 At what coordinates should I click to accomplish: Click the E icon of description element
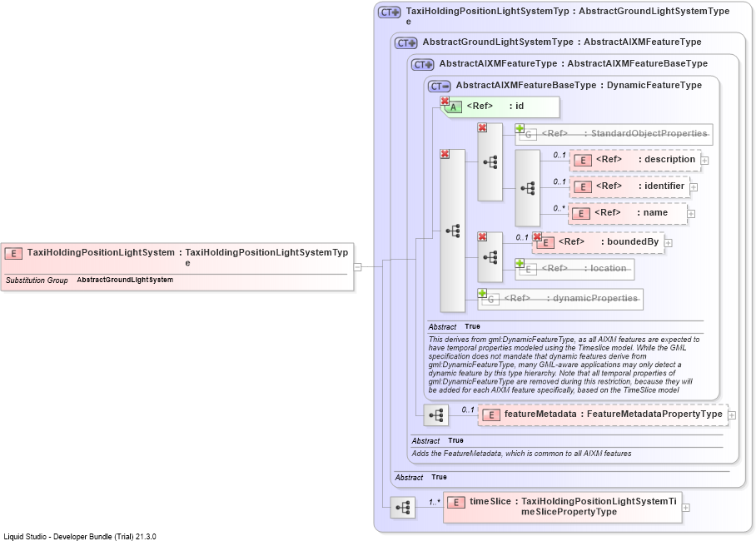(x=583, y=161)
